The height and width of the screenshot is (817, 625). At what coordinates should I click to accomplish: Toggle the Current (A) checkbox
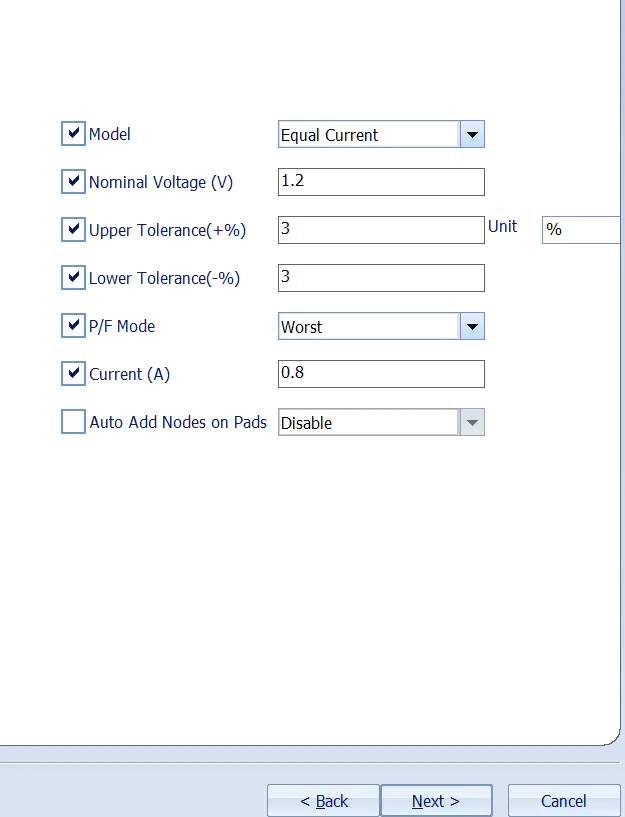(73, 374)
